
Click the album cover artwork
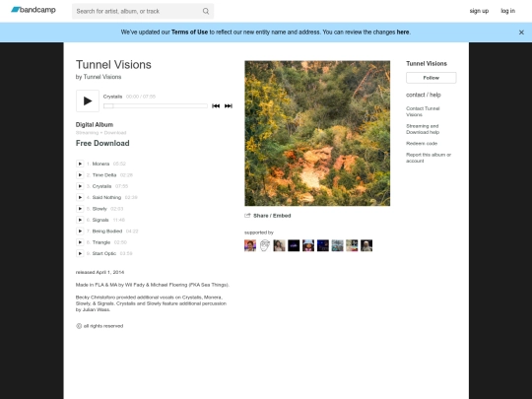317,133
